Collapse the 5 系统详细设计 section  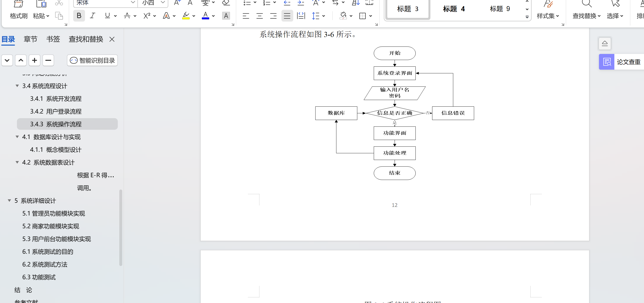coord(10,201)
